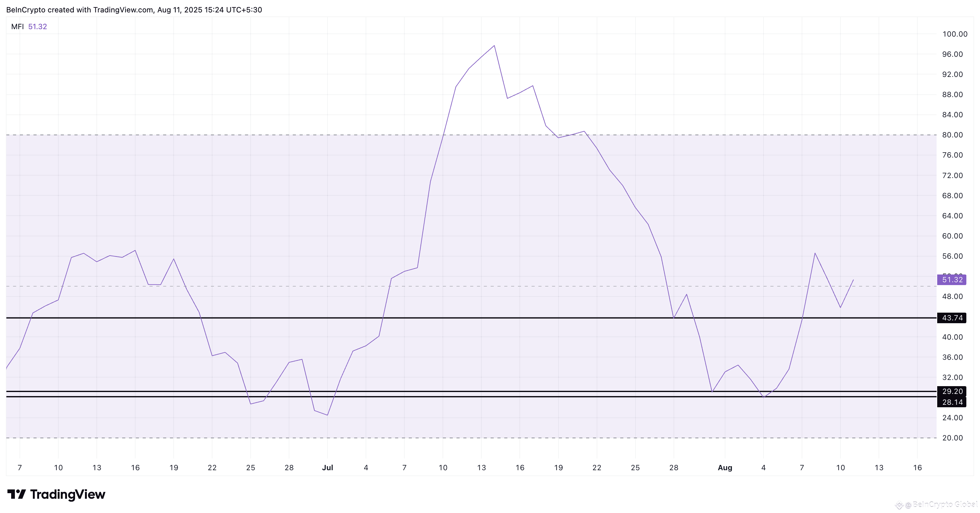
Task: Click the 32.00 value on the scale
Action: (x=952, y=377)
